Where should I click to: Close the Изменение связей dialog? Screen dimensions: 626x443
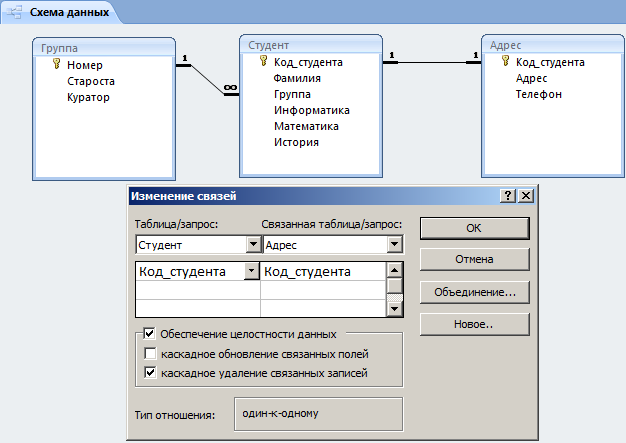click(x=526, y=196)
